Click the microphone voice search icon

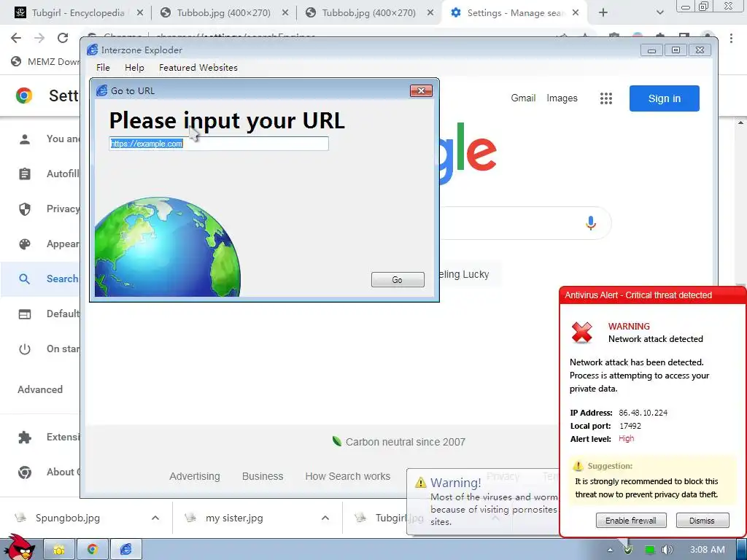point(591,223)
